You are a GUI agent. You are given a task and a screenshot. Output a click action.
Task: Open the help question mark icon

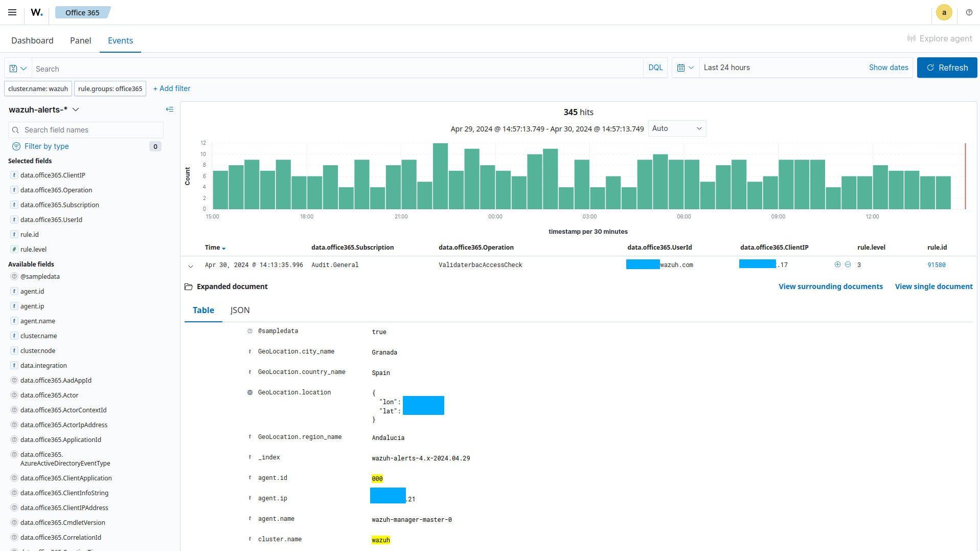point(969,12)
